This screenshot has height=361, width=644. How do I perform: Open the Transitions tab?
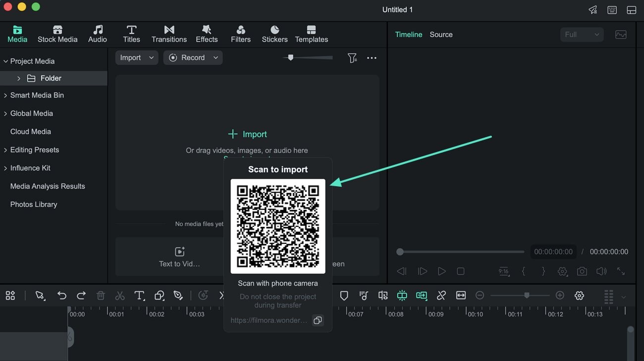point(169,34)
